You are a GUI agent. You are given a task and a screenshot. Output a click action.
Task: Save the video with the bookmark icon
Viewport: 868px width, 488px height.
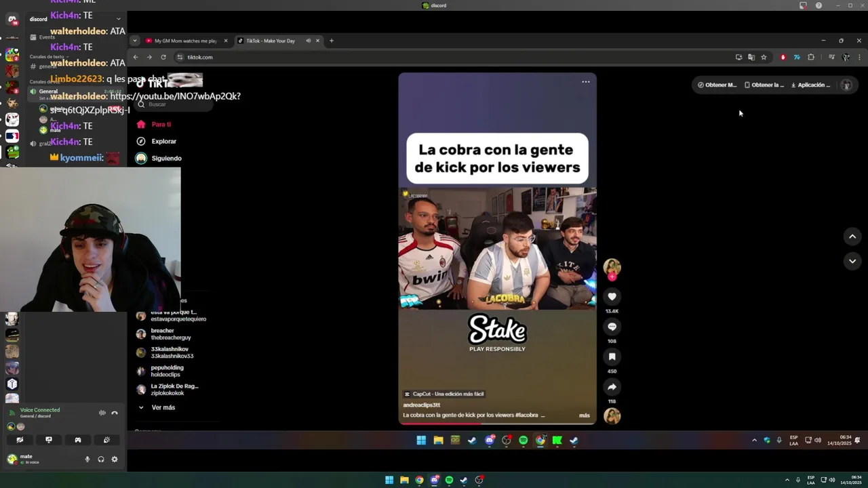[x=612, y=357]
